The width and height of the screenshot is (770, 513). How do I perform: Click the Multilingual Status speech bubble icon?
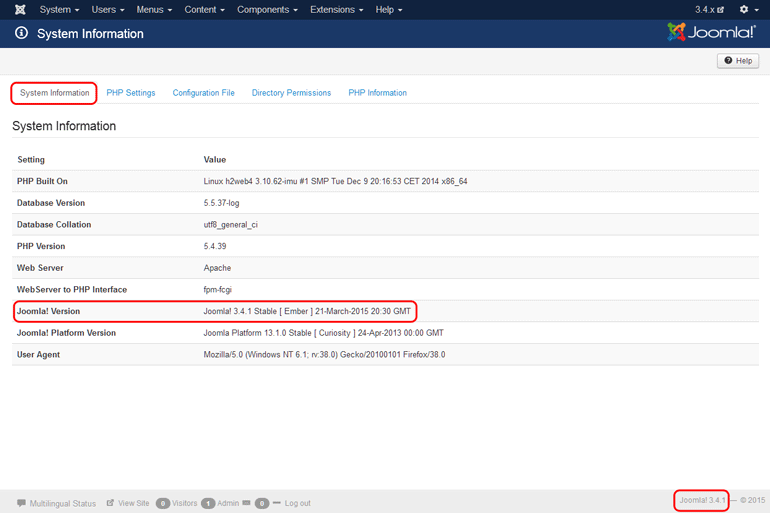(21, 503)
